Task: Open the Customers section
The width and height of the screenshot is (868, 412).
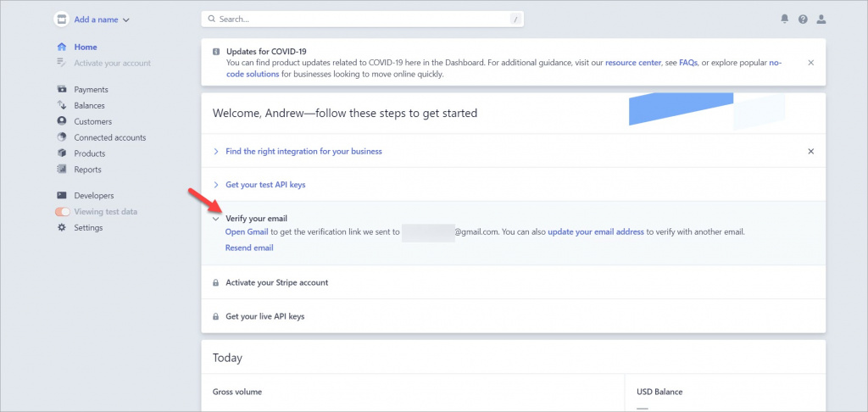Action: click(93, 122)
